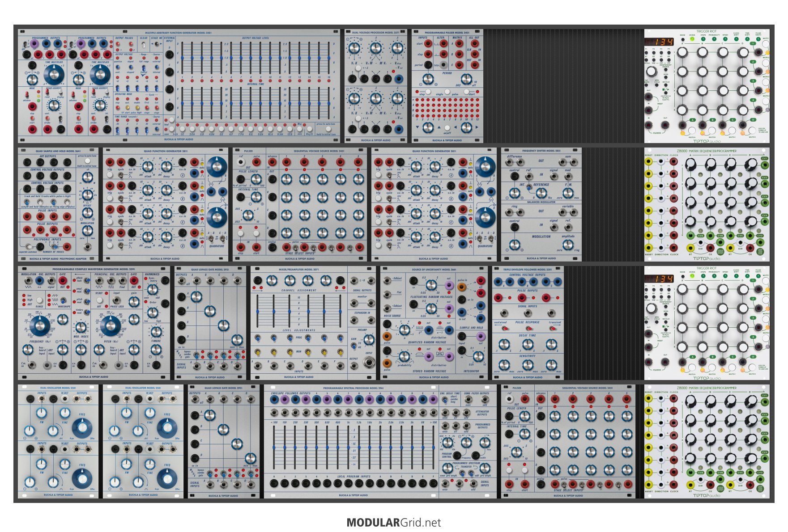This screenshot has height=532, width=788.
Task: Click the Mod. Index knob on Model 259t
Action: pyautogui.click(x=80, y=327)
